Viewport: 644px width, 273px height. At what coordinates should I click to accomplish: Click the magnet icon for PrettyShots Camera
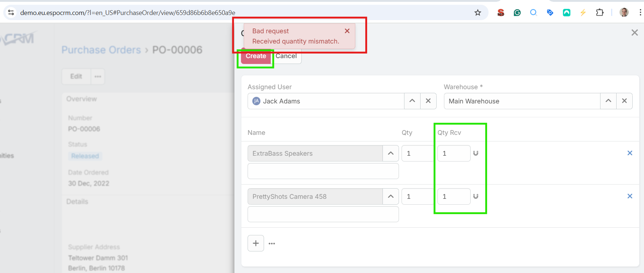click(x=476, y=197)
